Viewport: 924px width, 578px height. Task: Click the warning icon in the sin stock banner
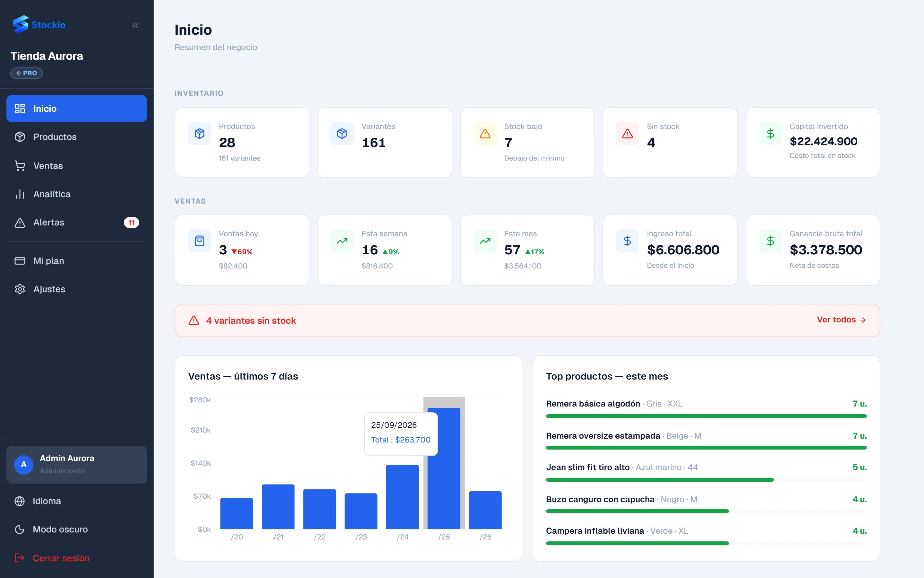194,320
